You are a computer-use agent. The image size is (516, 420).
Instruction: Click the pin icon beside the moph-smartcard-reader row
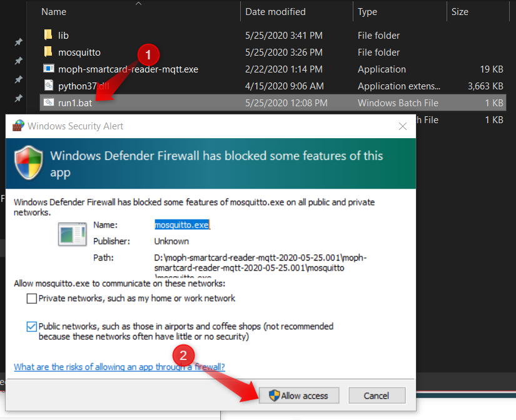point(19,79)
